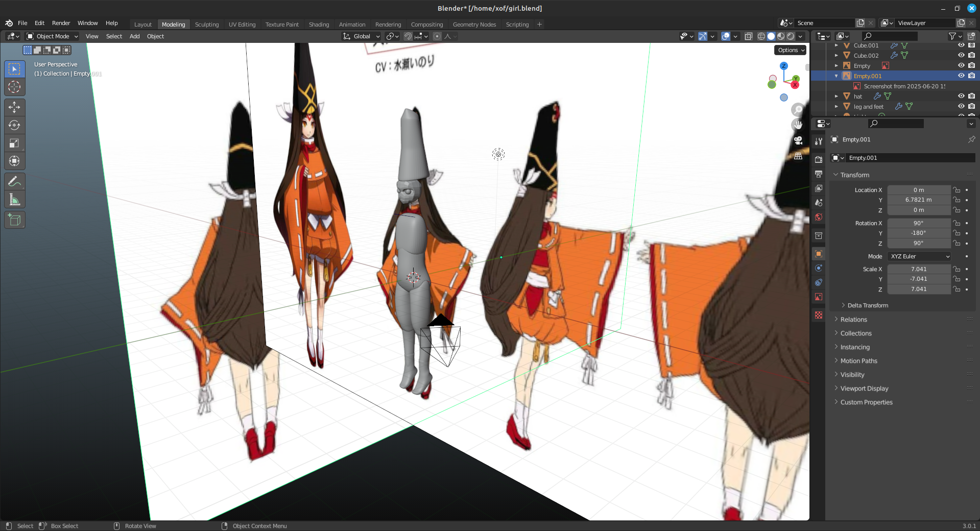Open the File menu

pos(22,23)
